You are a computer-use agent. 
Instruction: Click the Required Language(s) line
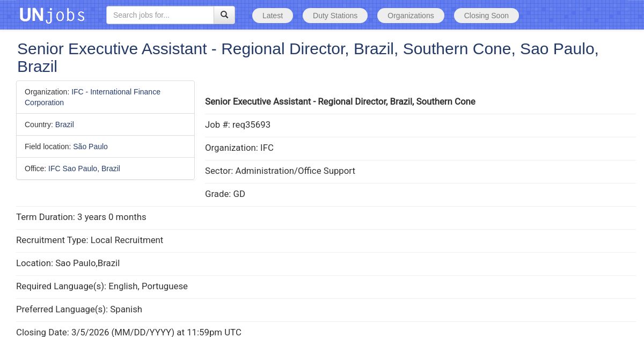coord(102,286)
